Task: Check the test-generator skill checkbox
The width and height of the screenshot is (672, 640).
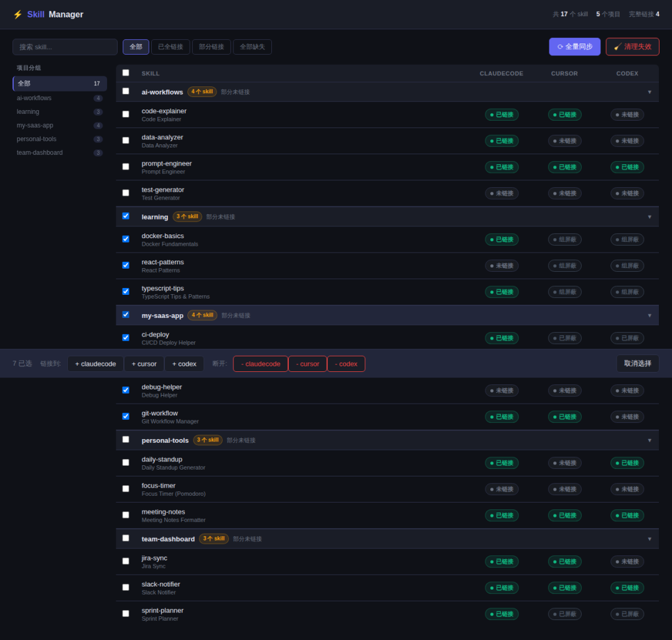Action: 126,193
